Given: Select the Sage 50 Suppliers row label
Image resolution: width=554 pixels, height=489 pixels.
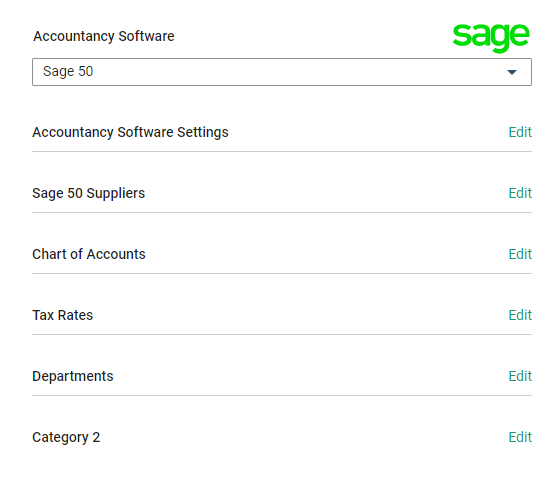Looking at the screenshot, I should point(88,194).
